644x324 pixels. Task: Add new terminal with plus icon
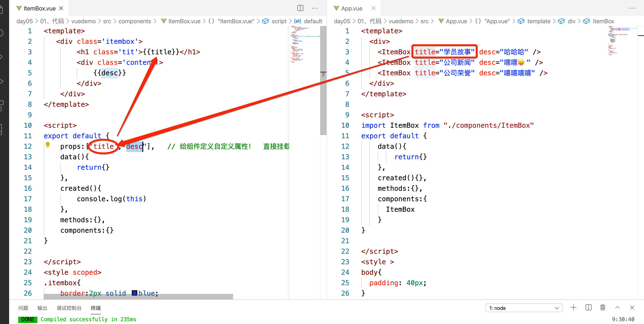[x=573, y=308]
